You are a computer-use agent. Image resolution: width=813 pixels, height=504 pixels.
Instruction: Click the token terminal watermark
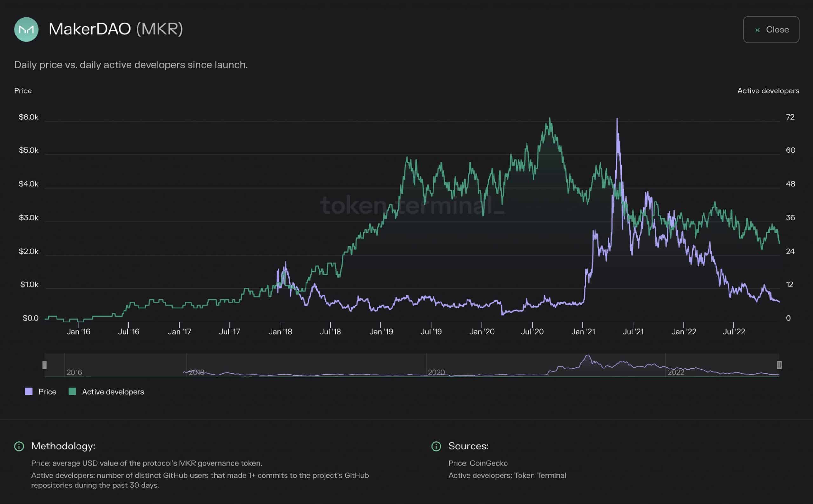(x=412, y=205)
